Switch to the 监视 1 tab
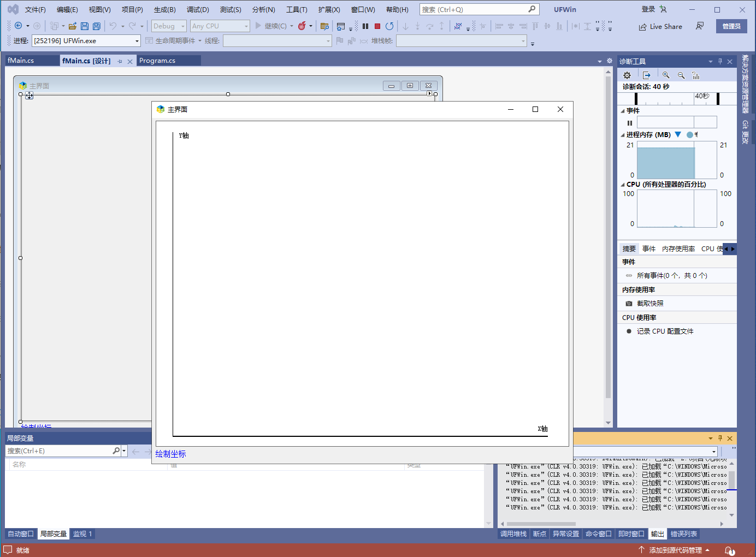 pyautogui.click(x=82, y=534)
